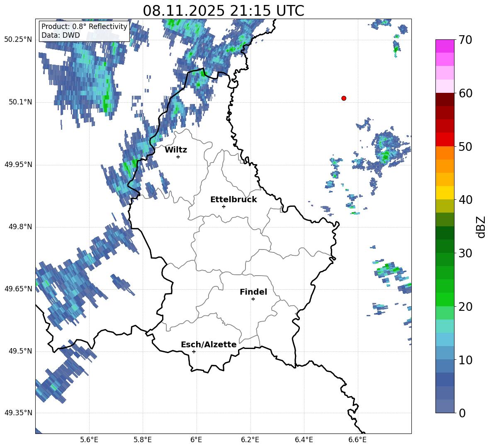
Task: Click the 49.65°N latitude label
Action: [18, 289]
